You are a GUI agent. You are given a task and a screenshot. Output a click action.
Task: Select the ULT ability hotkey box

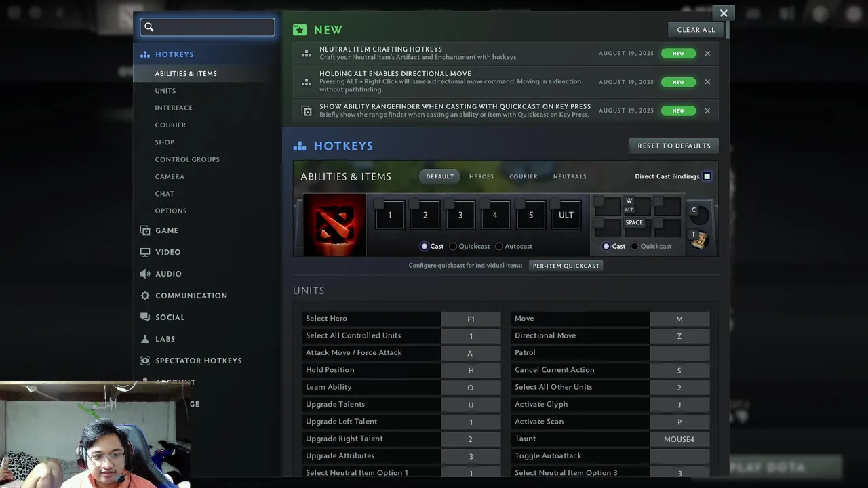566,216
